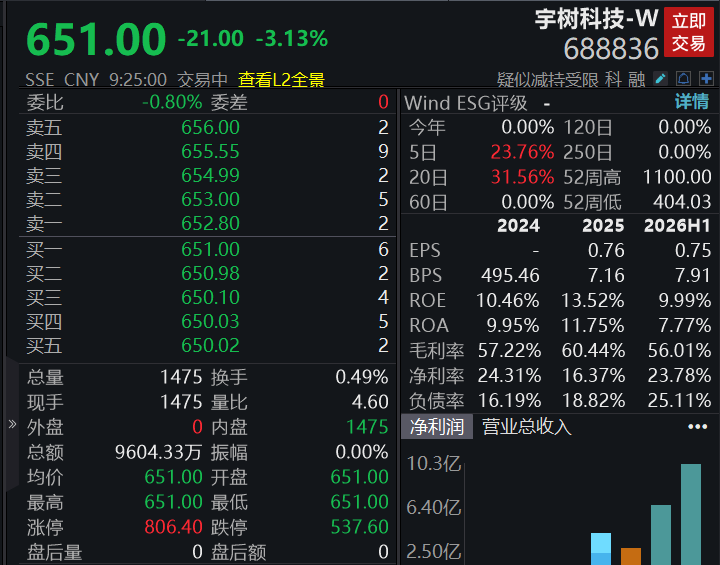720x565 pixels.
Task: Click the 负债率 2026H1 value 25.11%
Action: (x=680, y=400)
